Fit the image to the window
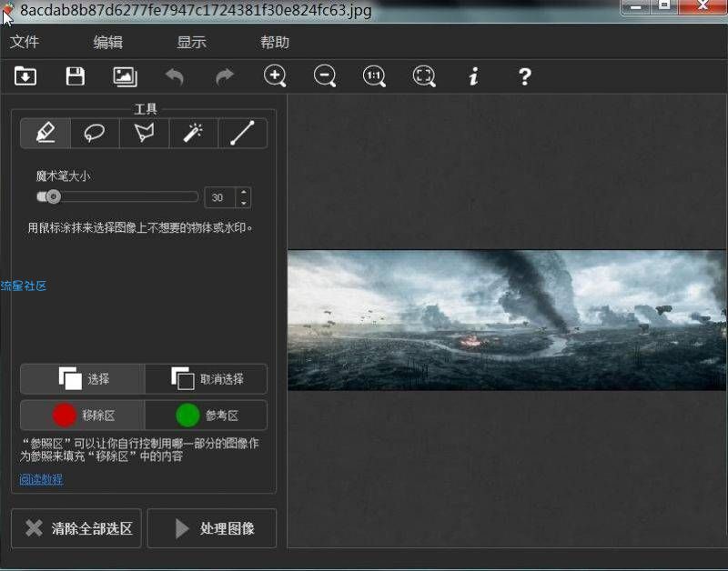Image resolution: width=728 pixels, height=571 pixels. click(x=424, y=76)
